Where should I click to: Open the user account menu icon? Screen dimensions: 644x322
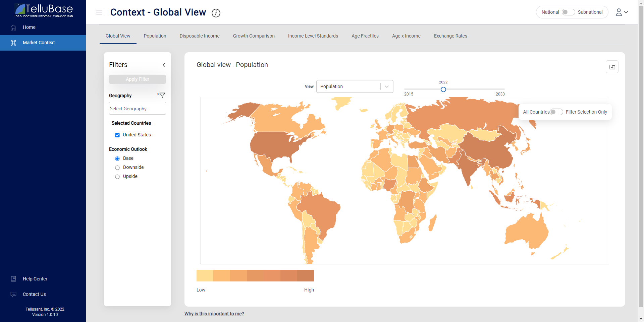pos(621,12)
